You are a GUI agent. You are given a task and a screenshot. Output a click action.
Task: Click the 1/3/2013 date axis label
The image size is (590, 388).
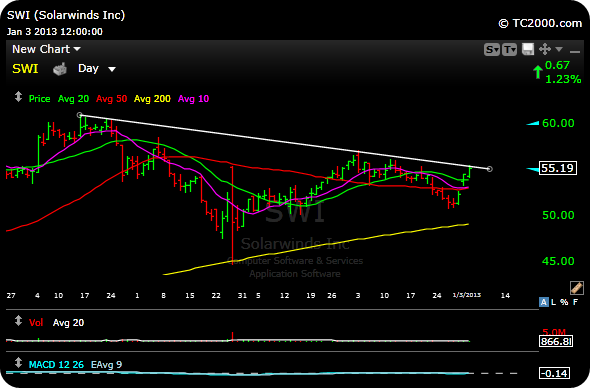coord(467,295)
